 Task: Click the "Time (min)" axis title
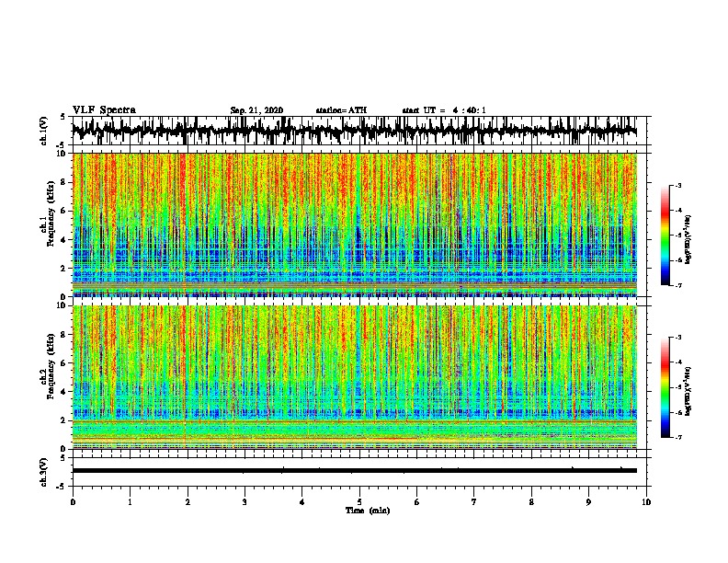(x=368, y=511)
